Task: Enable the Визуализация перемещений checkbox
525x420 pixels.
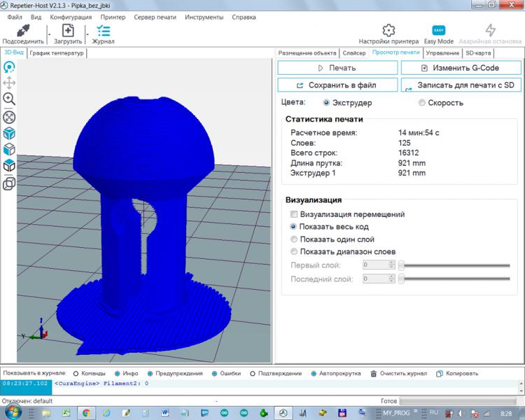Action: [x=295, y=214]
